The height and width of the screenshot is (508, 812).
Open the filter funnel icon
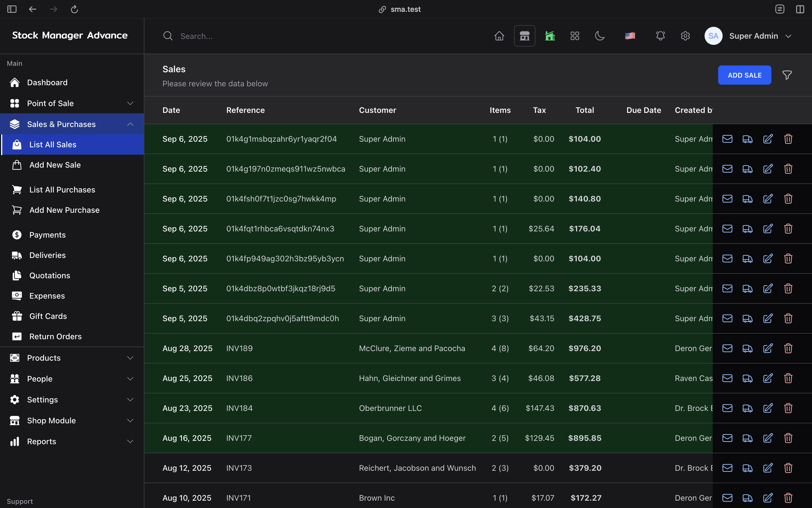click(x=787, y=75)
